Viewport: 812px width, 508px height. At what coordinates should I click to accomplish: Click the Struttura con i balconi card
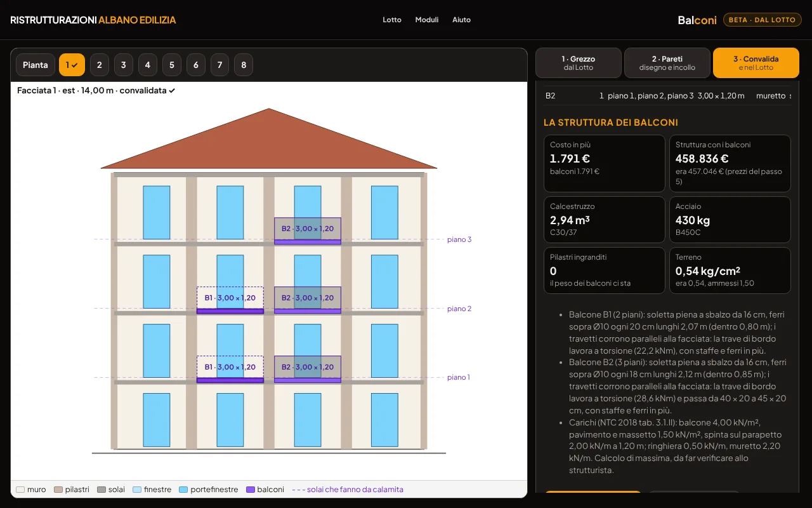click(x=730, y=163)
